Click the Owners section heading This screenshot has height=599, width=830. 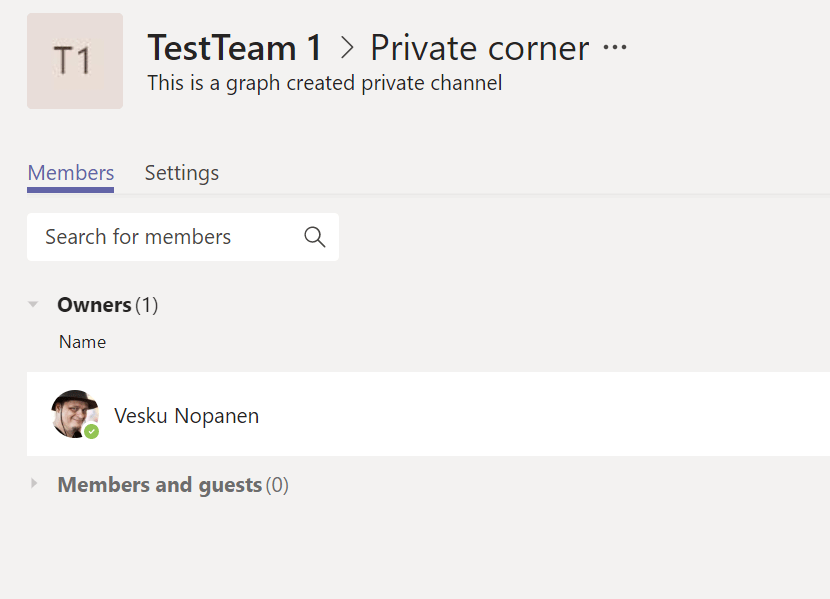click(94, 305)
